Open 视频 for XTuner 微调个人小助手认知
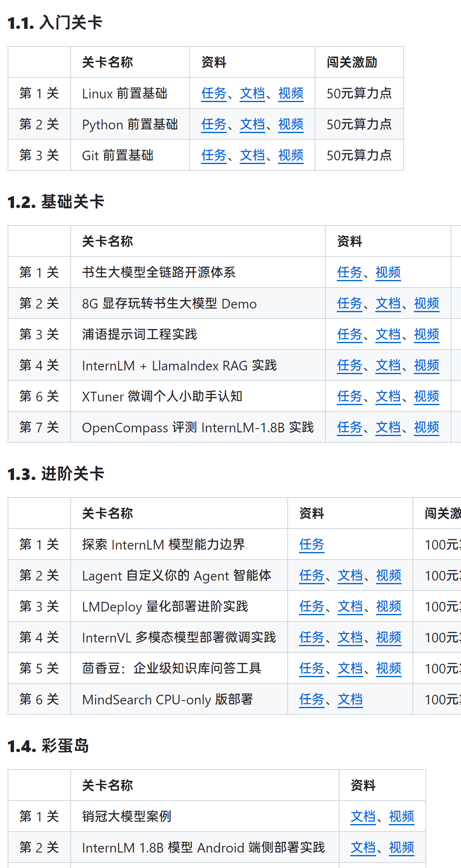 (x=427, y=396)
